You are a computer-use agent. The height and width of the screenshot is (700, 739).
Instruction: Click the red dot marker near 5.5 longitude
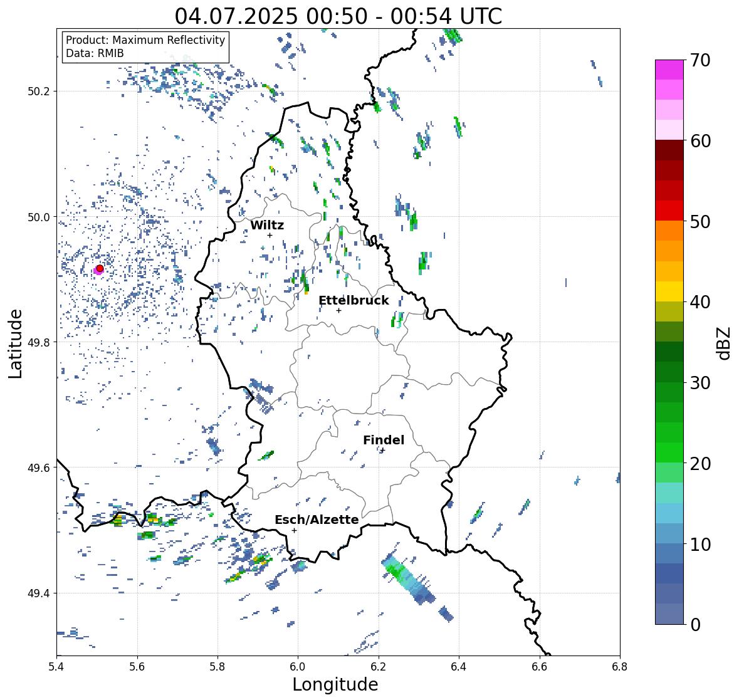100,268
